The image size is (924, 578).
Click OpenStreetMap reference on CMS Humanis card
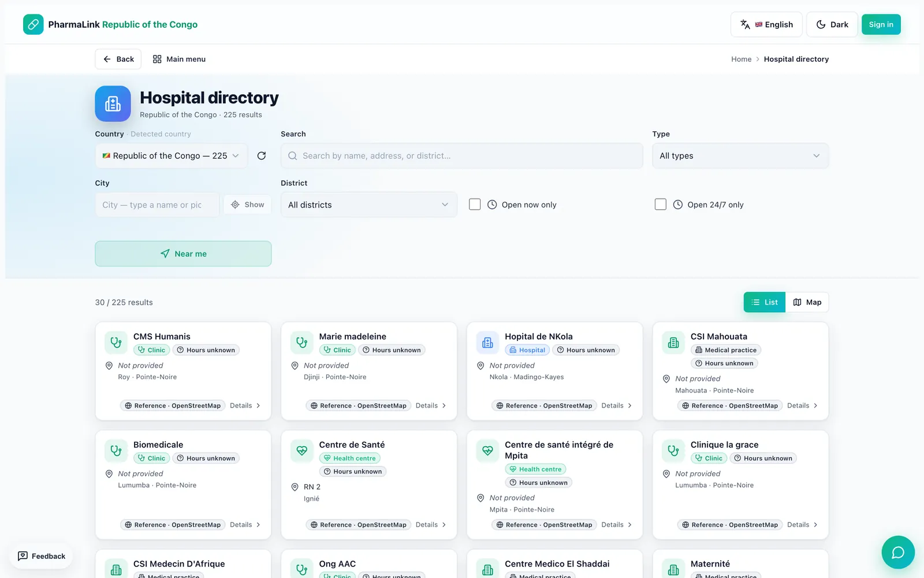173,406
